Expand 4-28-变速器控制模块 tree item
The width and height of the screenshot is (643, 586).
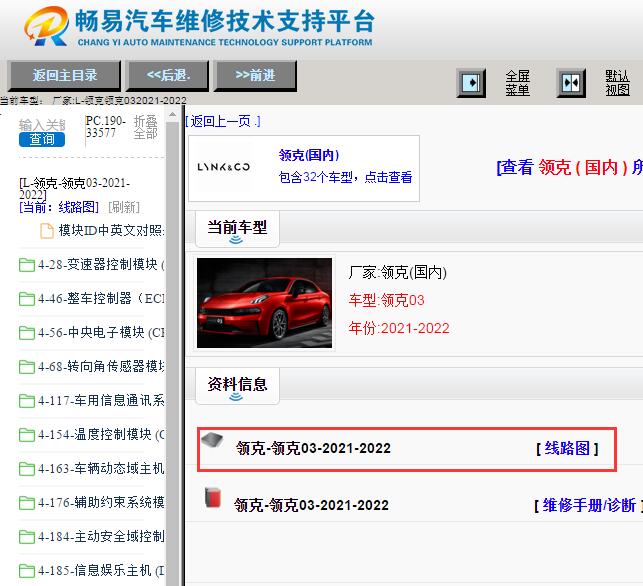(x=101, y=264)
